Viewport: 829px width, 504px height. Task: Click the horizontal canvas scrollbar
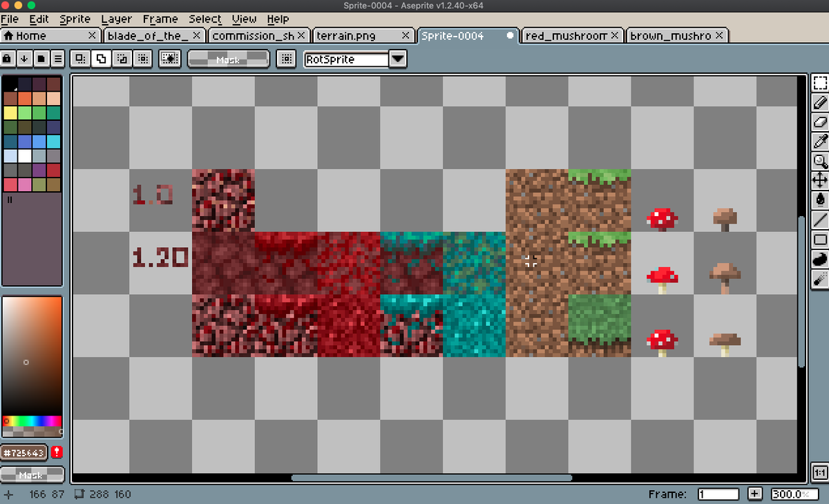(x=432, y=477)
